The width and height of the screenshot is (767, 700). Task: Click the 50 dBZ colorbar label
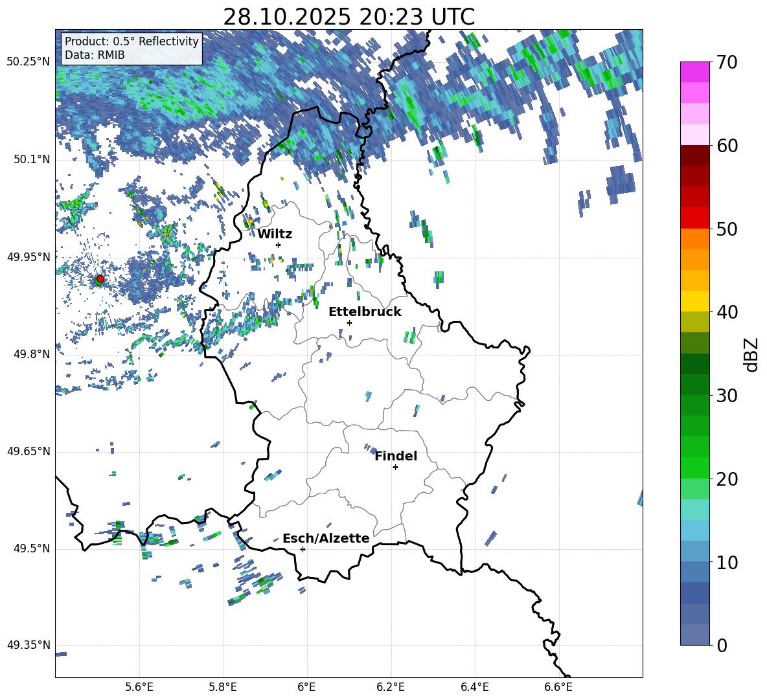(x=726, y=229)
